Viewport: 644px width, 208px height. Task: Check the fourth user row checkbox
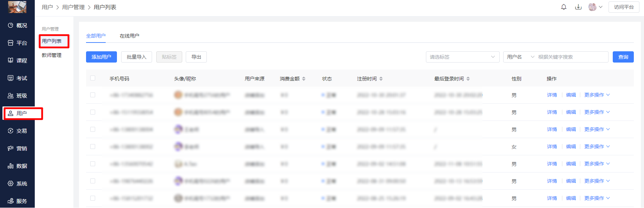click(x=93, y=147)
